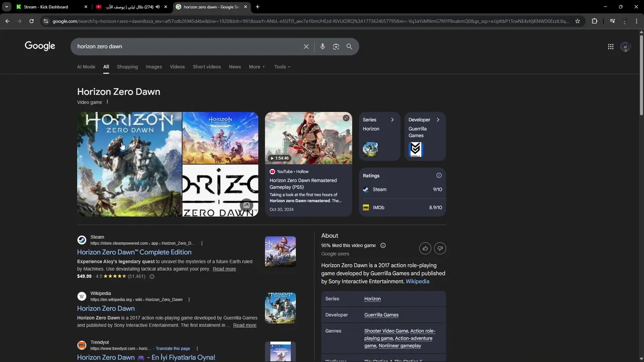
Task: Open Horizon series link in About table
Action: 372,299
